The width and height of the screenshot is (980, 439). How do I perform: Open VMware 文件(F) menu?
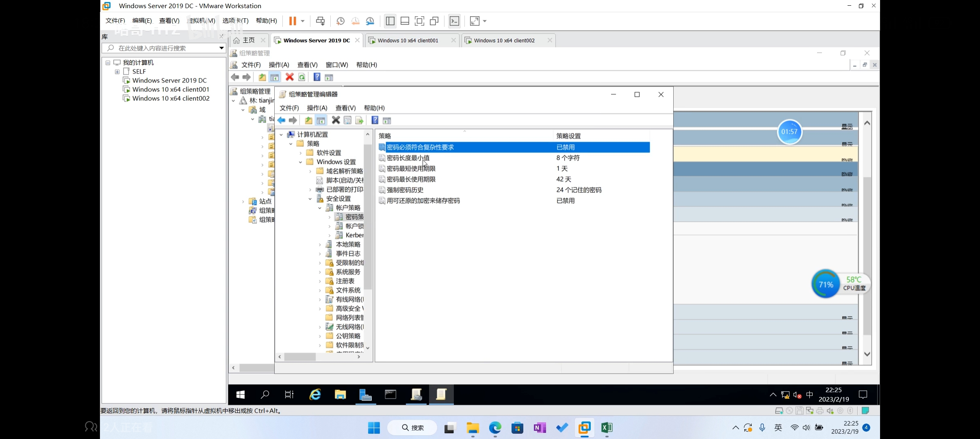[115, 21]
